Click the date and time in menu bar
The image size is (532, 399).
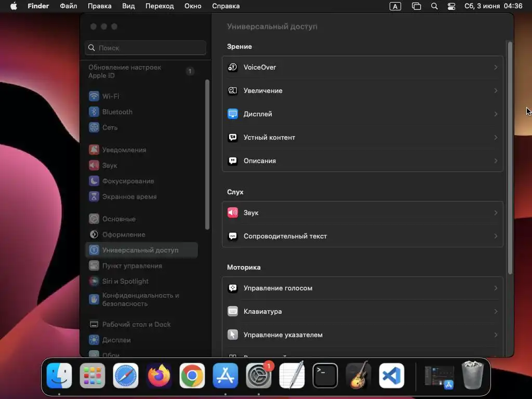point(494,6)
